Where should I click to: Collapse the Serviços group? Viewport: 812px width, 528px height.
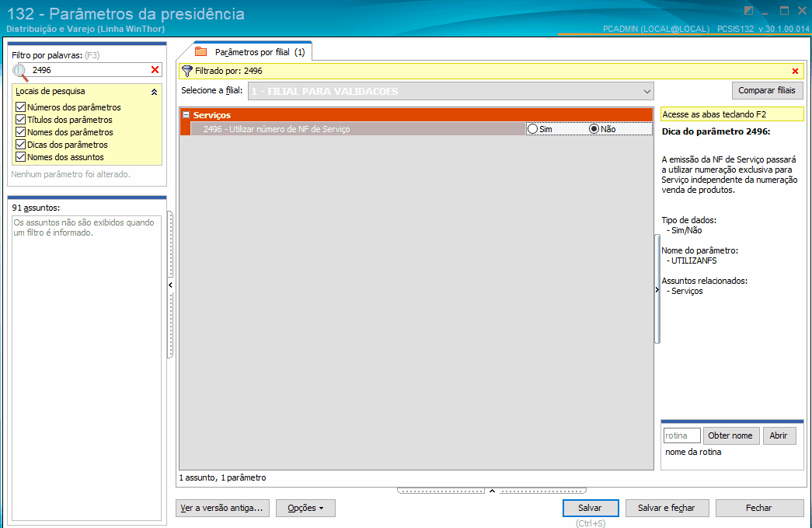(x=186, y=115)
